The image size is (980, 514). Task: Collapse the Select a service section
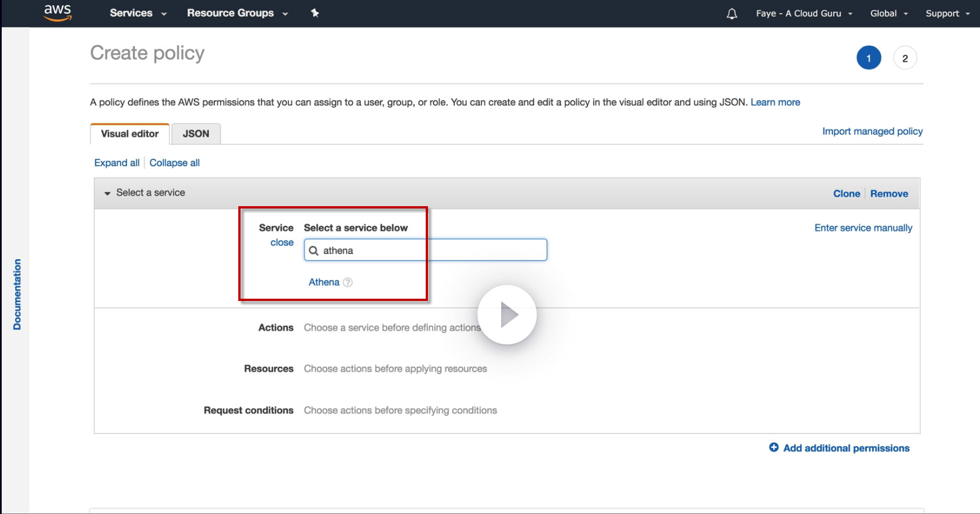107,193
